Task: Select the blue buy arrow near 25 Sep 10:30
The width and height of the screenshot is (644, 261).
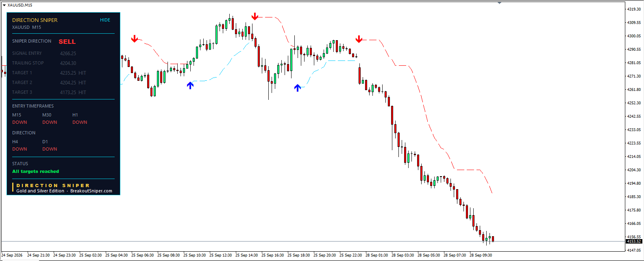Action: click(x=190, y=85)
